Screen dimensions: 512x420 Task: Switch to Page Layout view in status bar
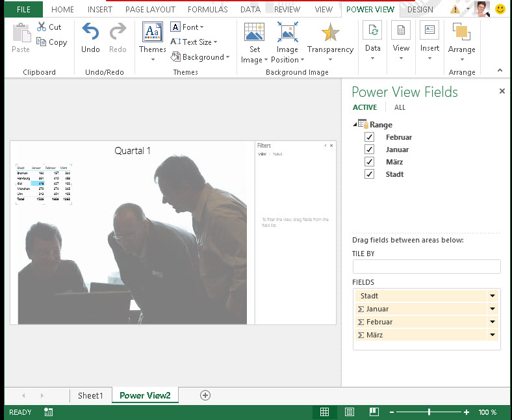click(x=350, y=412)
